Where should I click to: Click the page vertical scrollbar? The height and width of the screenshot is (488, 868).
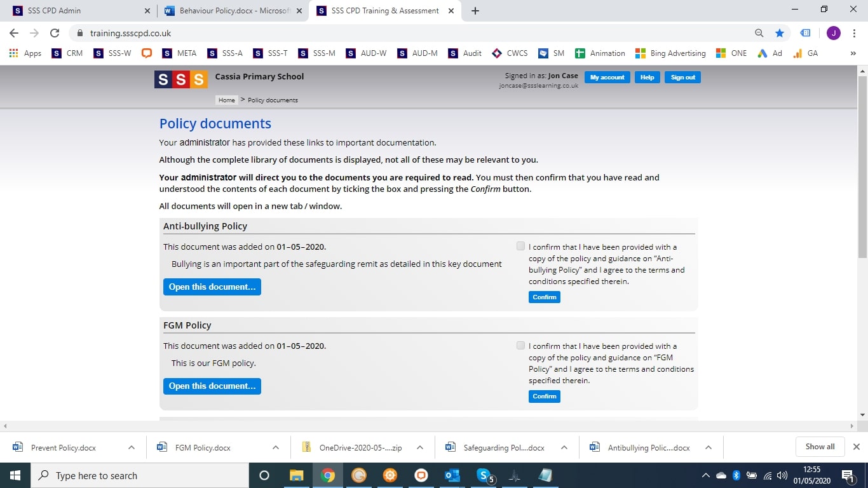[862, 166]
